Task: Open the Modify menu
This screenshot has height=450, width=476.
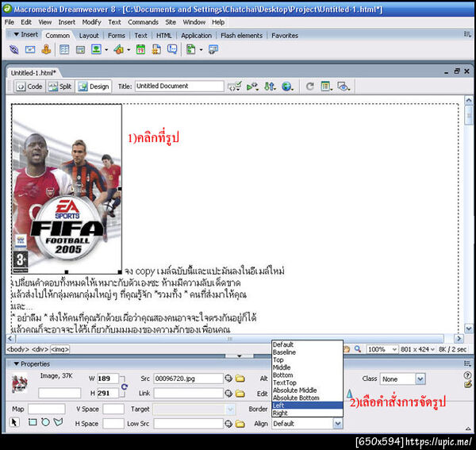Action: pyautogui.click(x=91, y=22)
